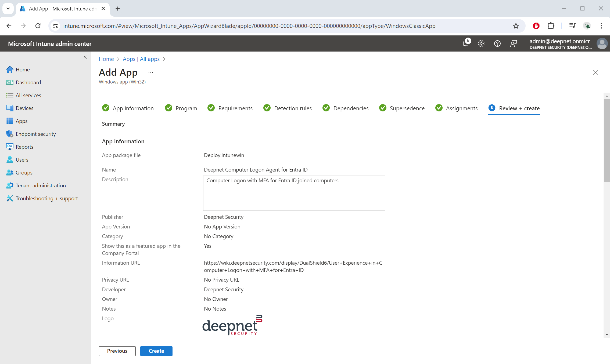The height and width of the screenshot is (364, 610).
Task: Open the portal Settings gear icon
Action: click(x=481, y=43)
